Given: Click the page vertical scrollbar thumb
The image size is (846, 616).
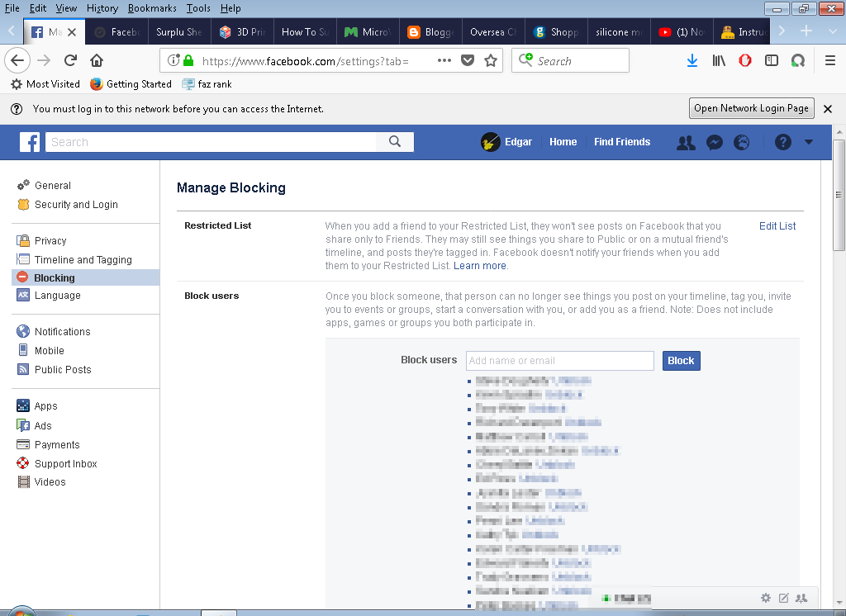Looking at the screenshot, I should 839,195.
